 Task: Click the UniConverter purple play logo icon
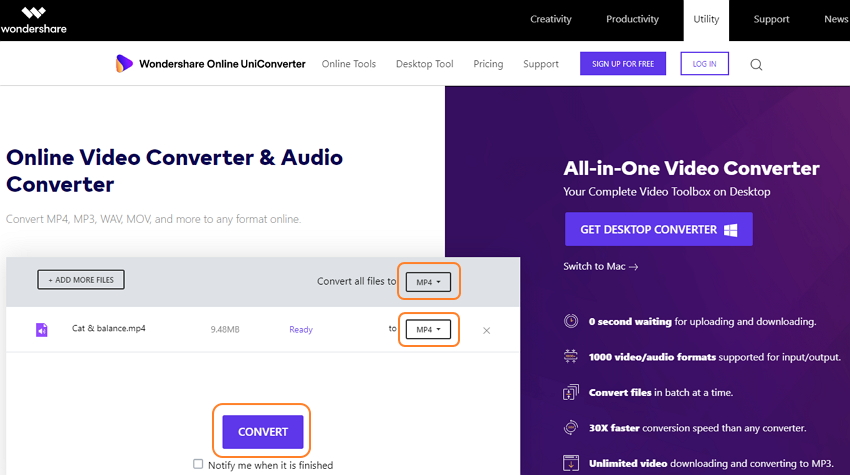(124, 63)
